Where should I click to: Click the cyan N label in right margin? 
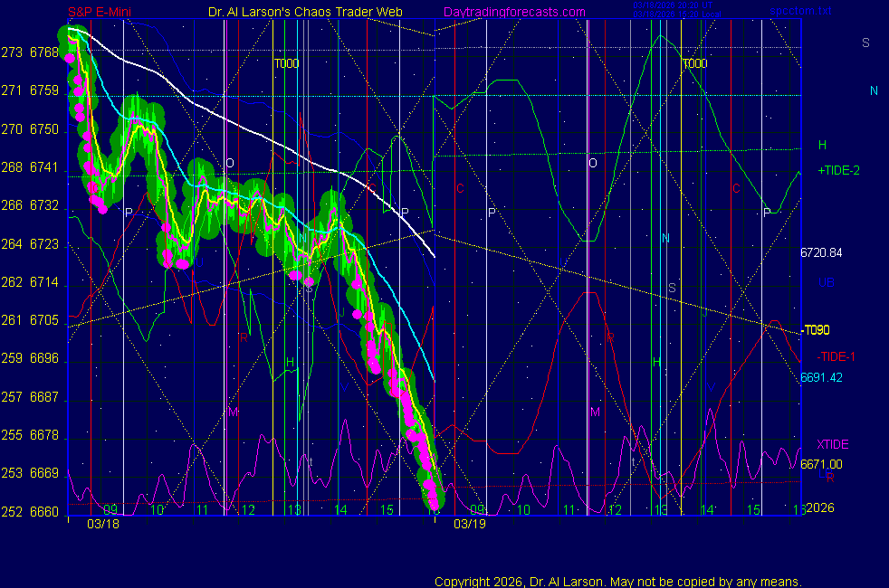[x=874, y=90]
